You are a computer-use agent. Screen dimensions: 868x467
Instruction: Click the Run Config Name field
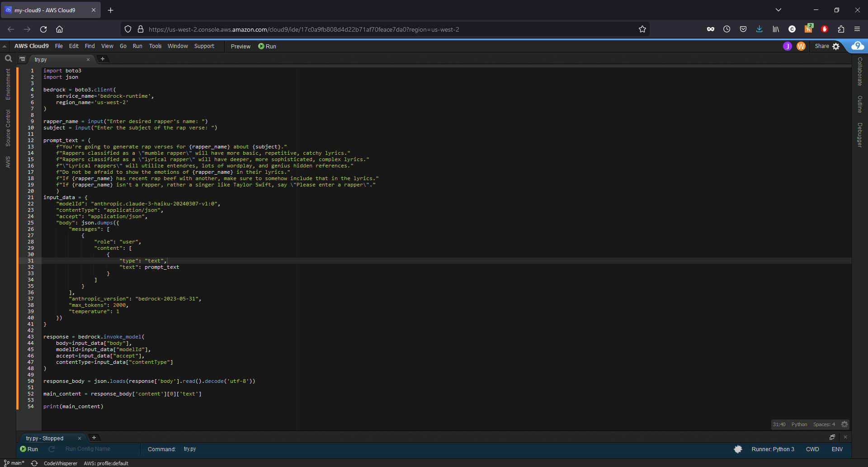(88, 449)
